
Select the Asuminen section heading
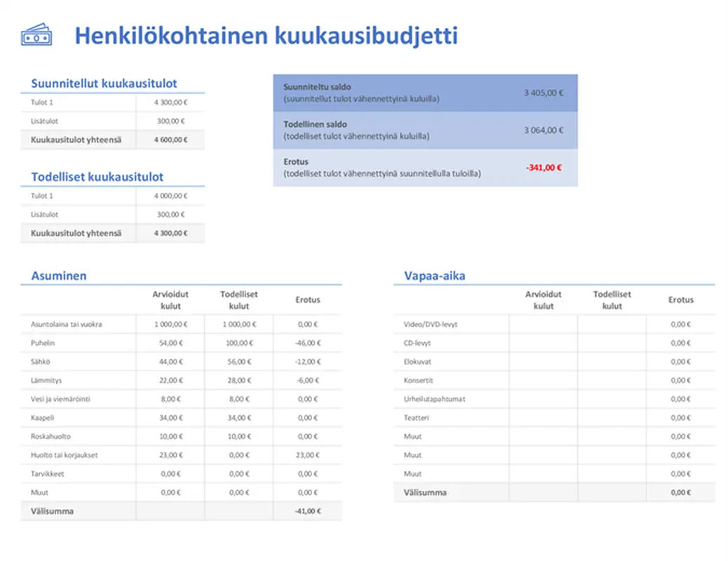59,276
